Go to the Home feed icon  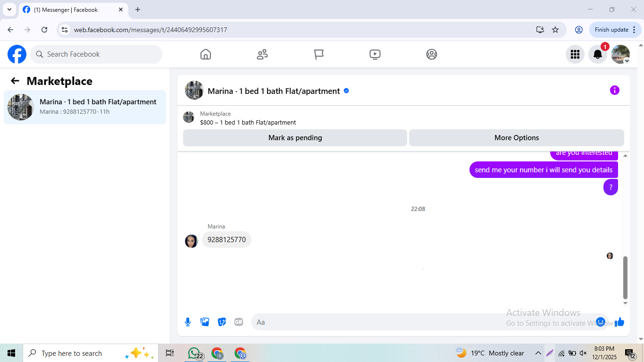(206, 54)
